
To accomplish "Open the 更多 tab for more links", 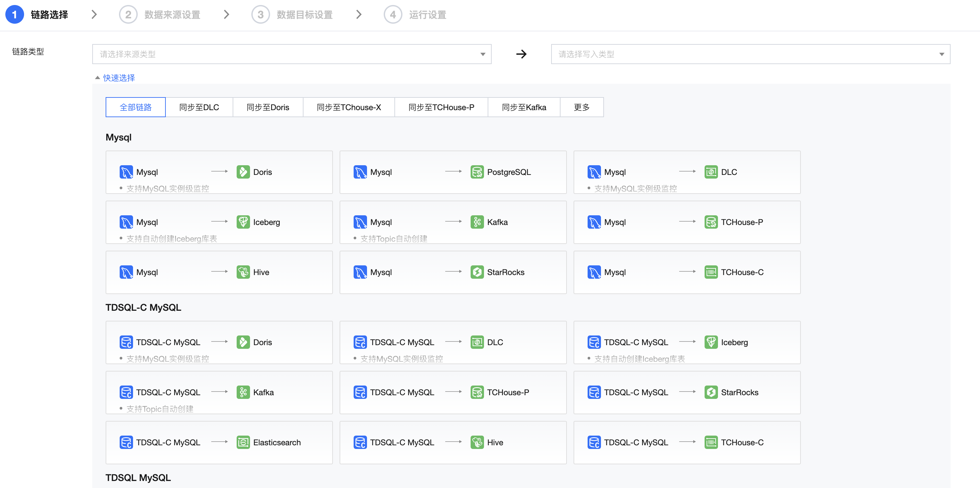I will [581, 107].
